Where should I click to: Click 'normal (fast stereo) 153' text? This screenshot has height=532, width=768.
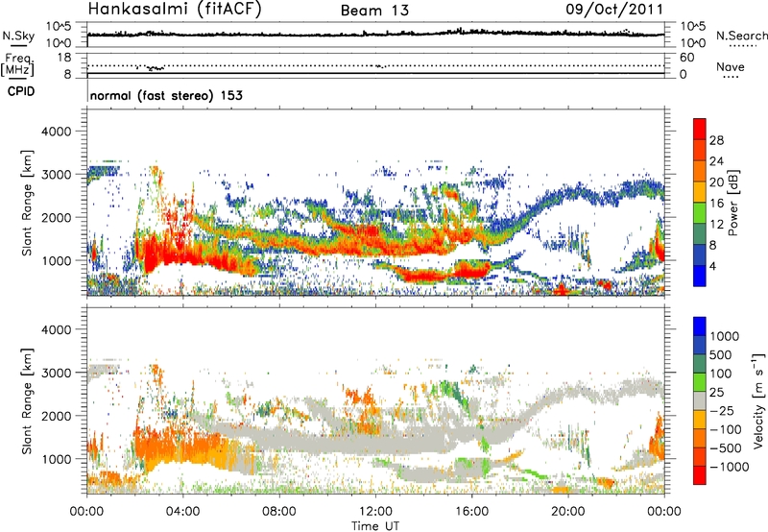click(166, 95)
